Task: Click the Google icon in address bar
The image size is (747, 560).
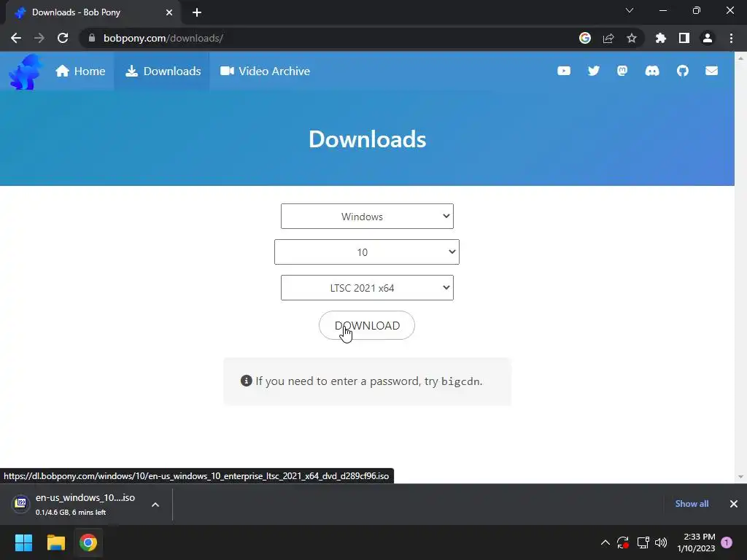Action: 585,38
